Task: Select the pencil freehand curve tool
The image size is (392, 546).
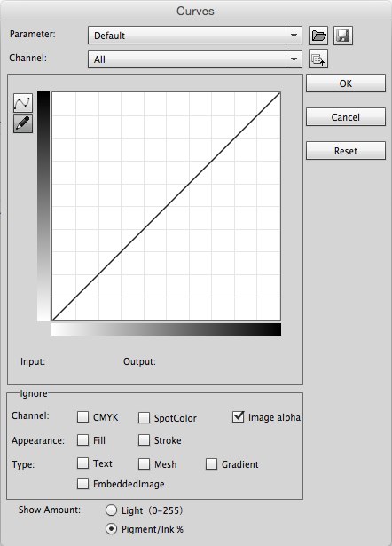Action: point(23,123)
